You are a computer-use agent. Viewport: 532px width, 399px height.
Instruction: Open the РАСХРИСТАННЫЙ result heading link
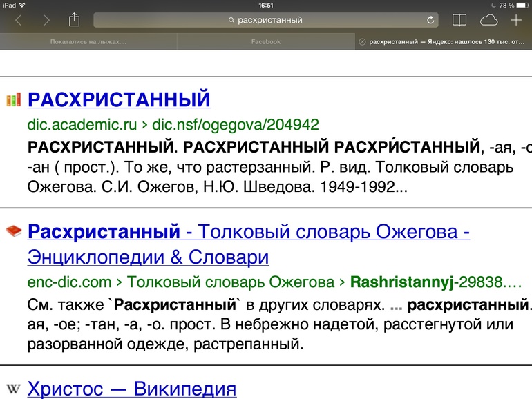coord(119,99)
